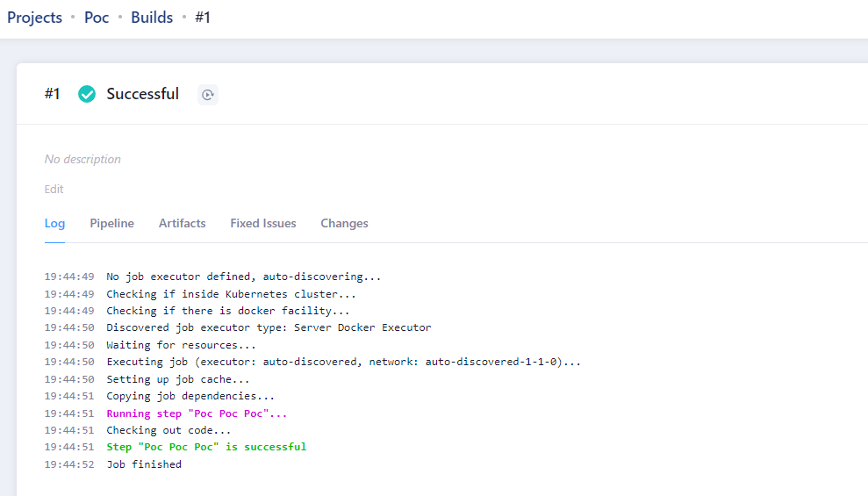Click the "Job finished" log entry
Viewport: 868px width, 496px height.
click(x=144, y=464)
